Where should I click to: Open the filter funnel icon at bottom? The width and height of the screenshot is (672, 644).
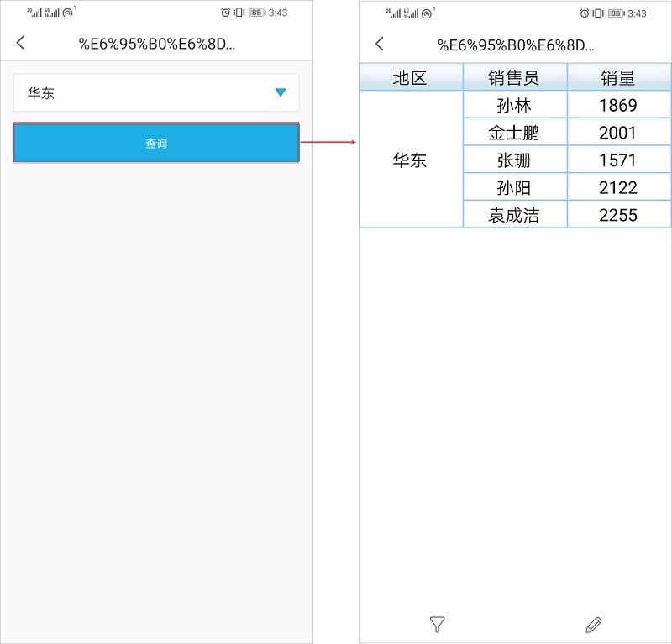(437, 625)
